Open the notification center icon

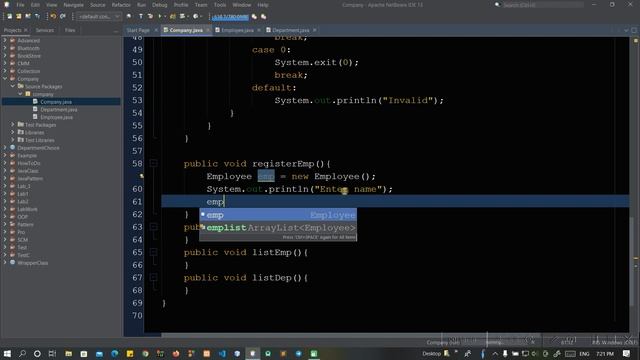tap(627, 353)
